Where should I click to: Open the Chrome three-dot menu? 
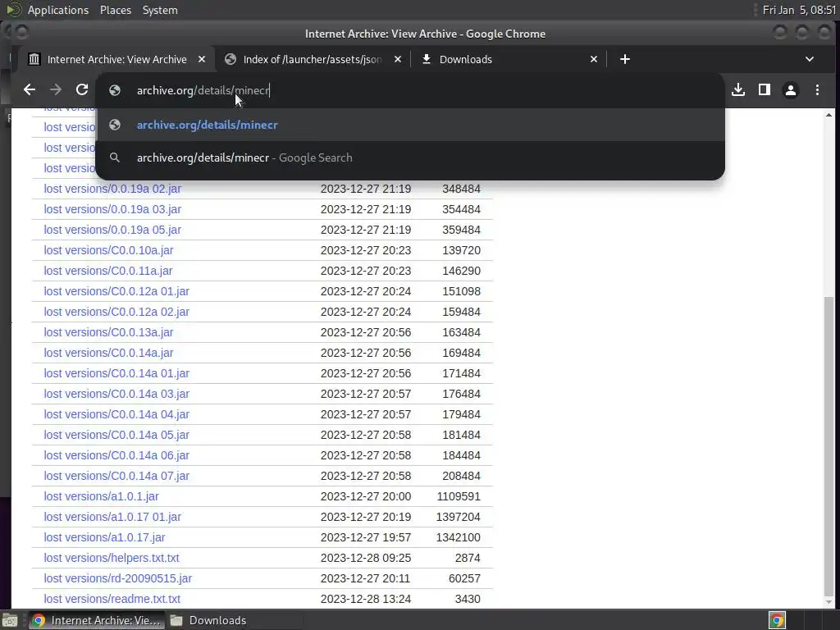[x=817, y=90]
